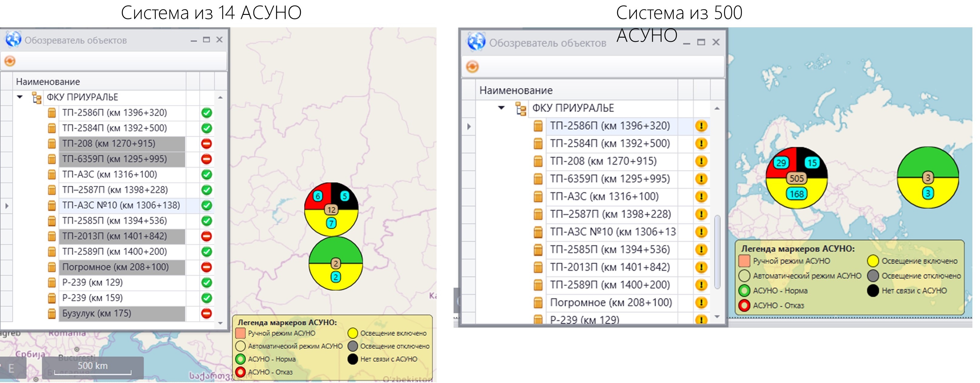Maximize the 500 АСУНО Обозреватель объектов window
The height and width of the screenshot is (383, 980).
(x=701, y=42)
